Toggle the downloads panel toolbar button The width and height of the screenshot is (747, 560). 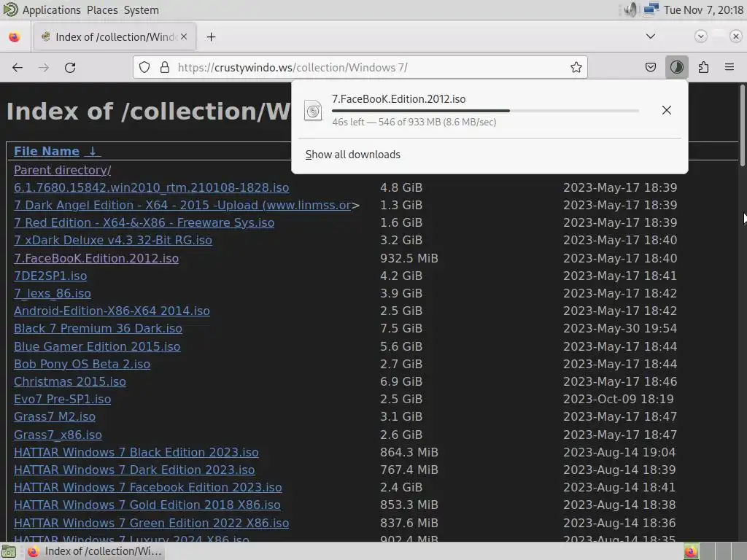pyautogui.click(x=676, y=68)
